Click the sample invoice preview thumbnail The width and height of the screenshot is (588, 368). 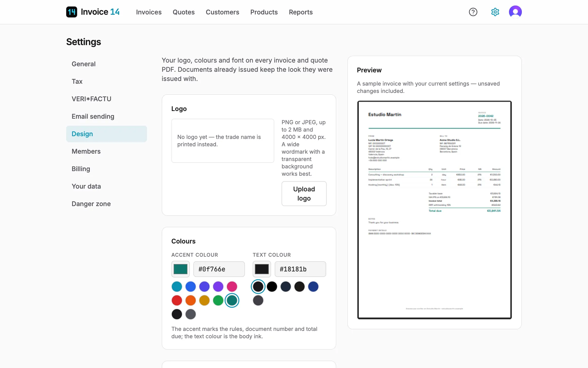tap(435, 210)
